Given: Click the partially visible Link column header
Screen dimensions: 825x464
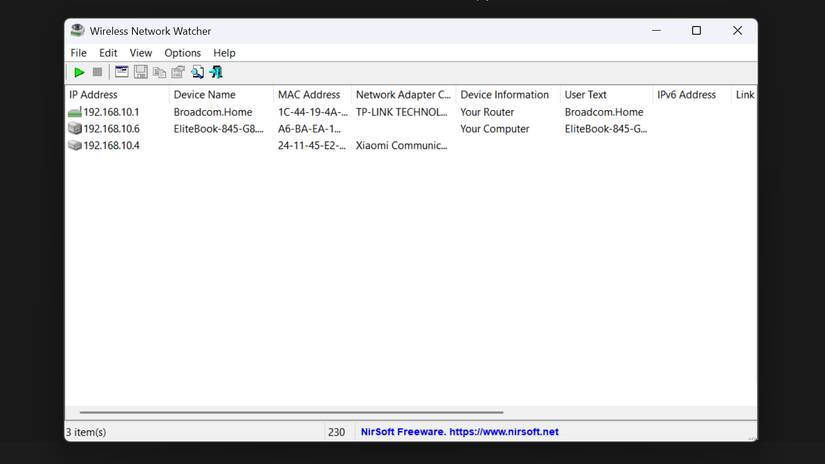Looking at the screenshot, I should [x=744, y=95].
